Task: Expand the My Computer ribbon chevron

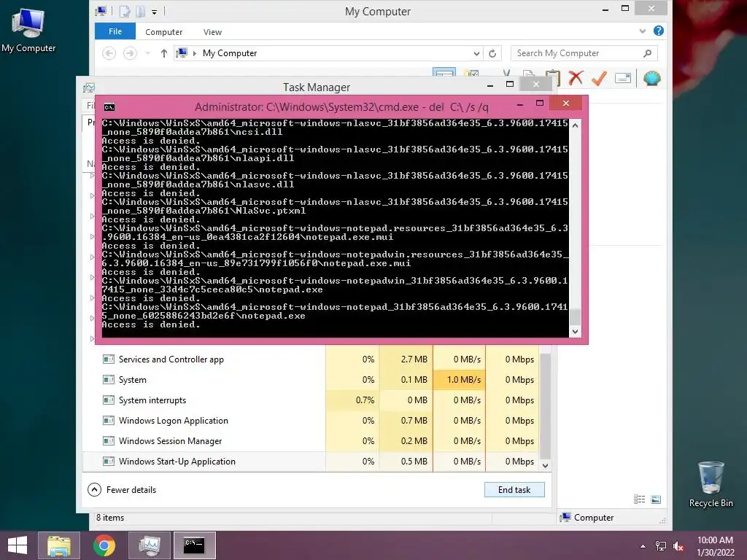Action: click(643, 31)
